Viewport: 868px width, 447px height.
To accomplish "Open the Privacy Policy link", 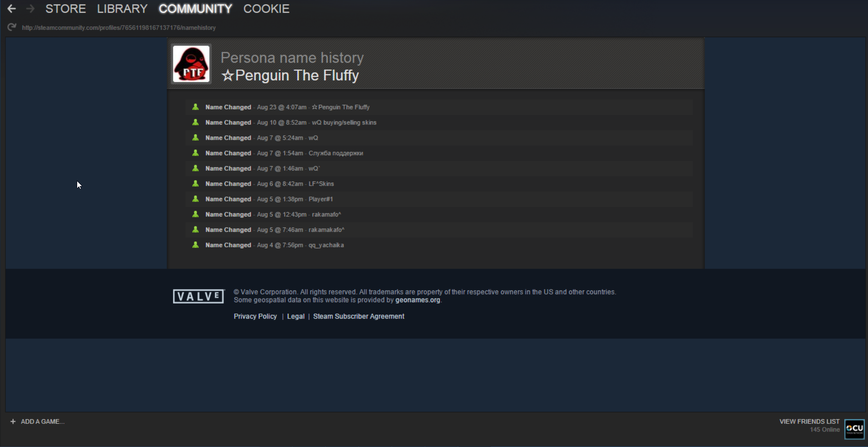I will 255,316.
